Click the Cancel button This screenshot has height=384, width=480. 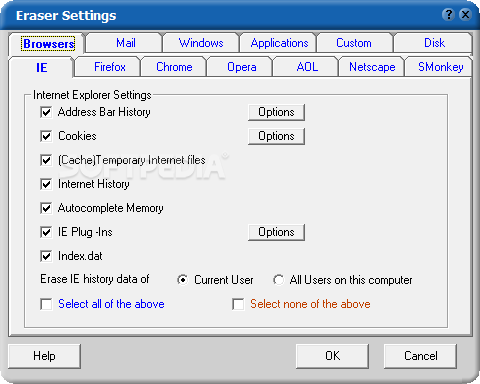(x=420, y=356)
